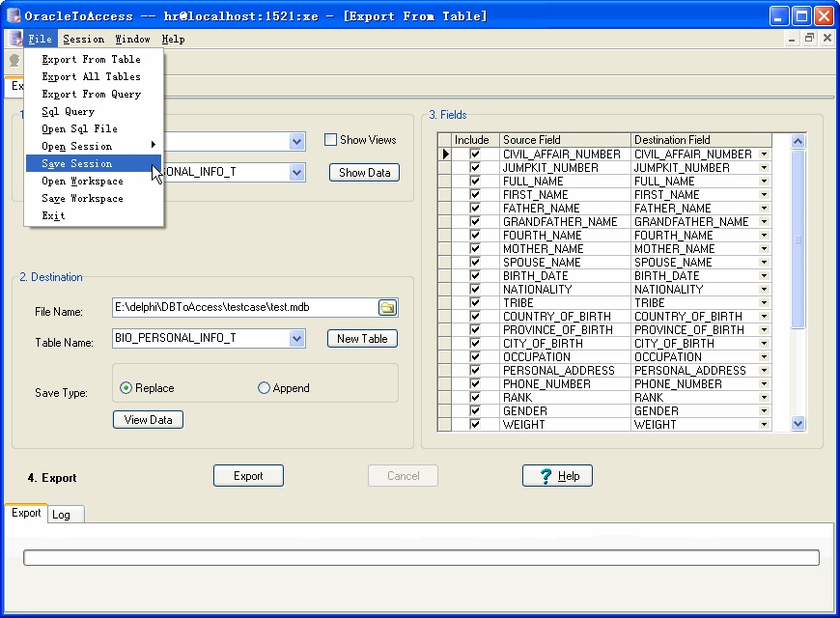Click Save Session in the File menu
Screen dimensions: 840x618
[x=94, y=163]
